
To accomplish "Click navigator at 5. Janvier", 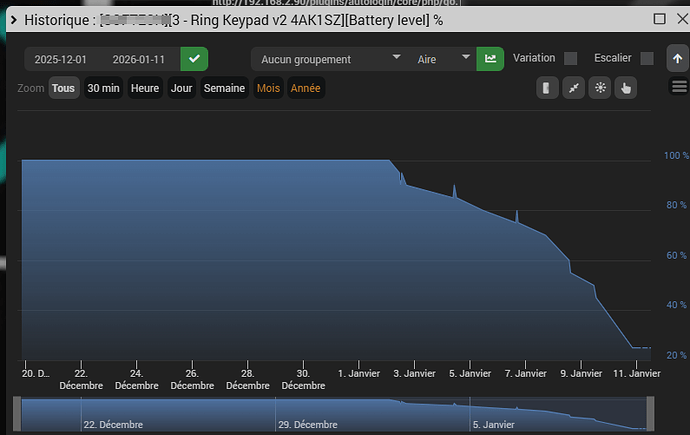I will [x=493, y=425].
